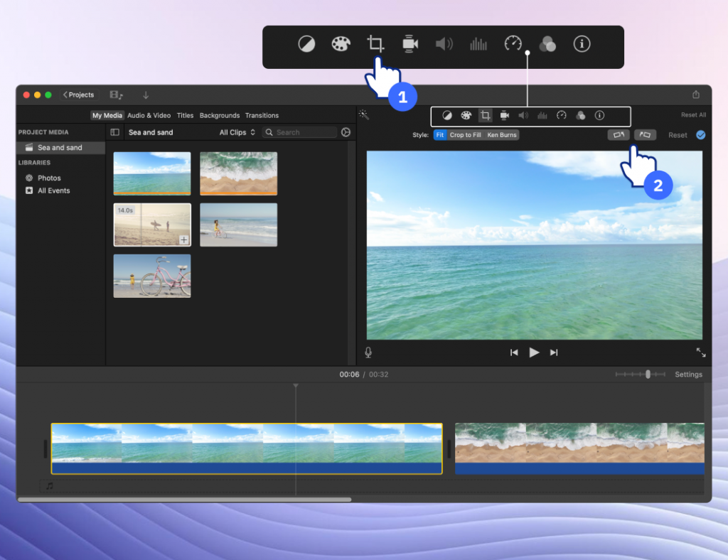Select the Fit crop style
728x560 pixels.
tap(440, 135)
